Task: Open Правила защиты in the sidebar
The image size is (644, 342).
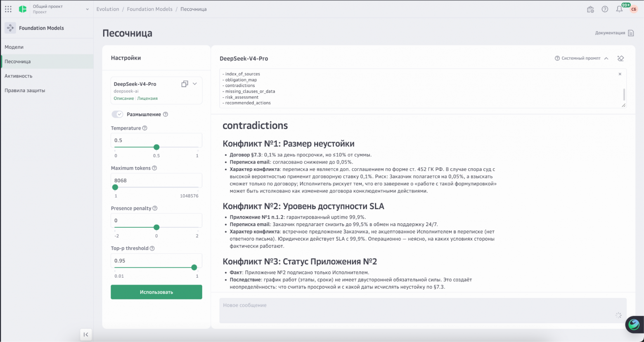Action: (25, 90)
